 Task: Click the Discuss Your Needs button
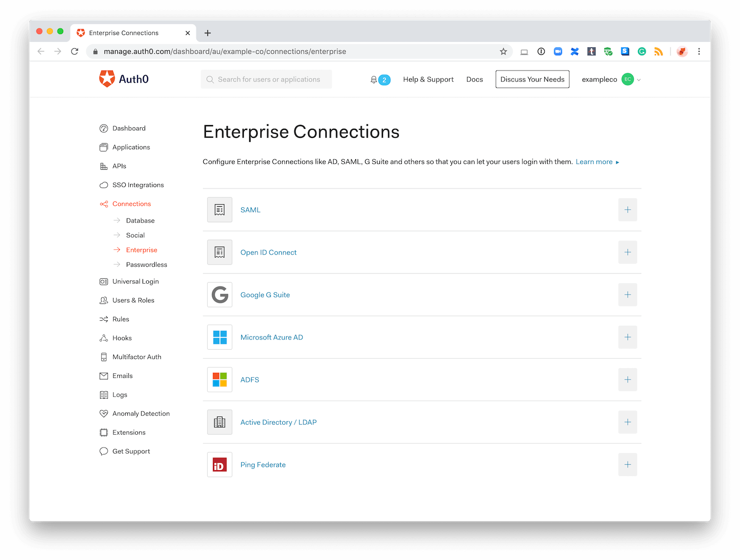[x=532, y=79]
